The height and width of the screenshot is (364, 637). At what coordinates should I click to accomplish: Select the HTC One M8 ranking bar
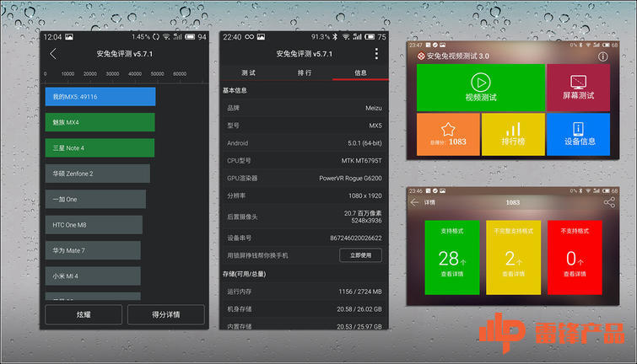(x=94, y=225)
